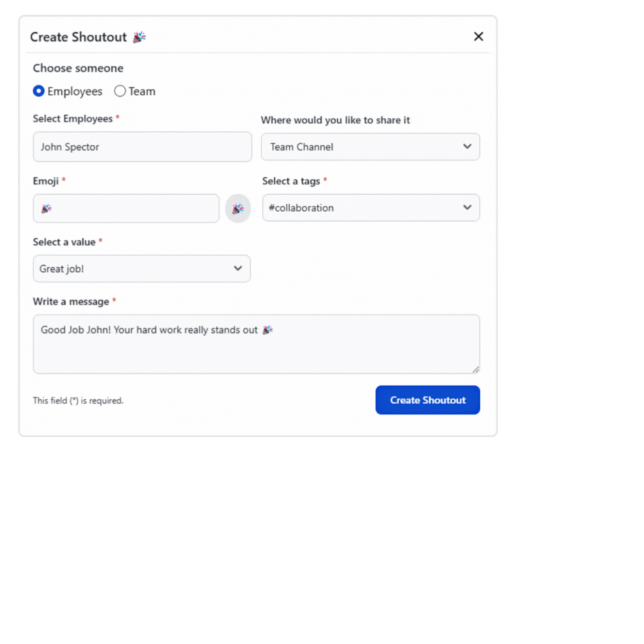The height and width of the screenshot is (644, 644).
Task: Click the chevron arrow on Team Channel dropdown
Action: pos(467,147)
